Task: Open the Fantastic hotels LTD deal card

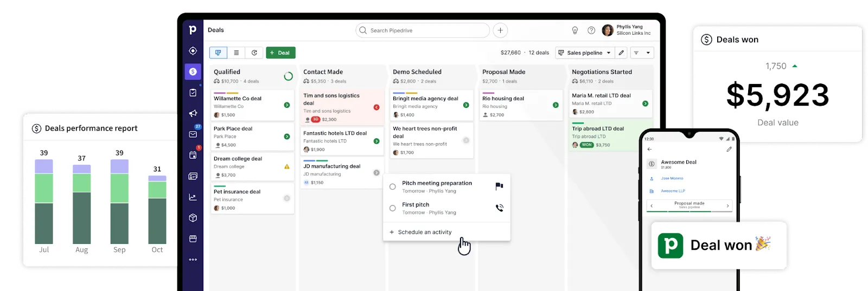Action: 342,141
